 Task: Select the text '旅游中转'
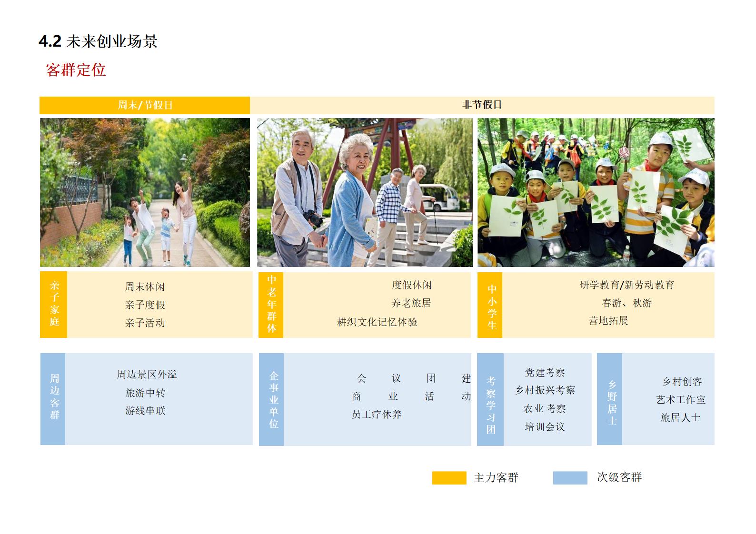[x=145, y=393]
